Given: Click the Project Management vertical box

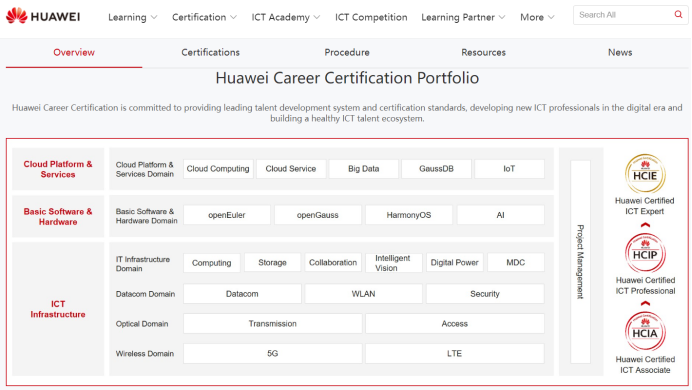Looking at the screenshot, I should pyautogui.click(x=580, y=262).
